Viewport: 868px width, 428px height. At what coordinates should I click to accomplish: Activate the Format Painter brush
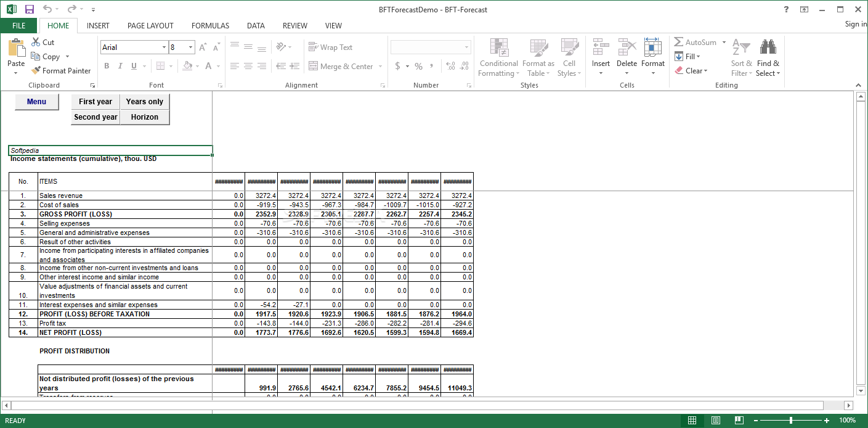coord(36,70)
